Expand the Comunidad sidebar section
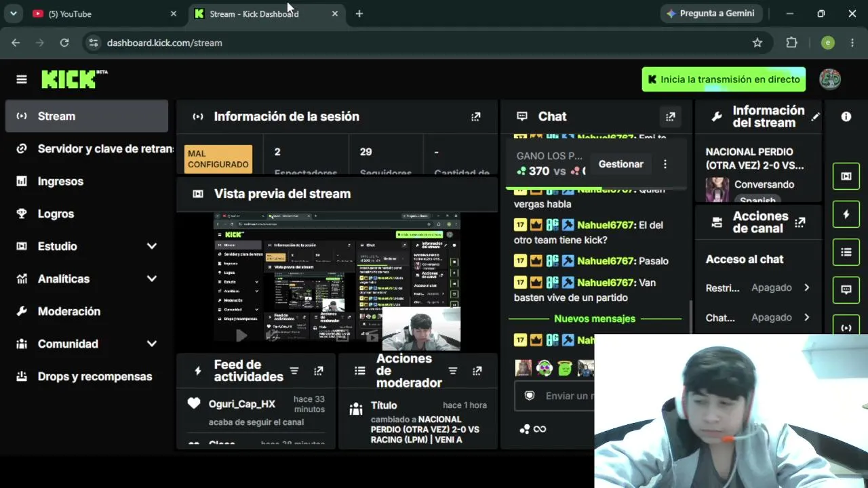 tap(152, 344)
